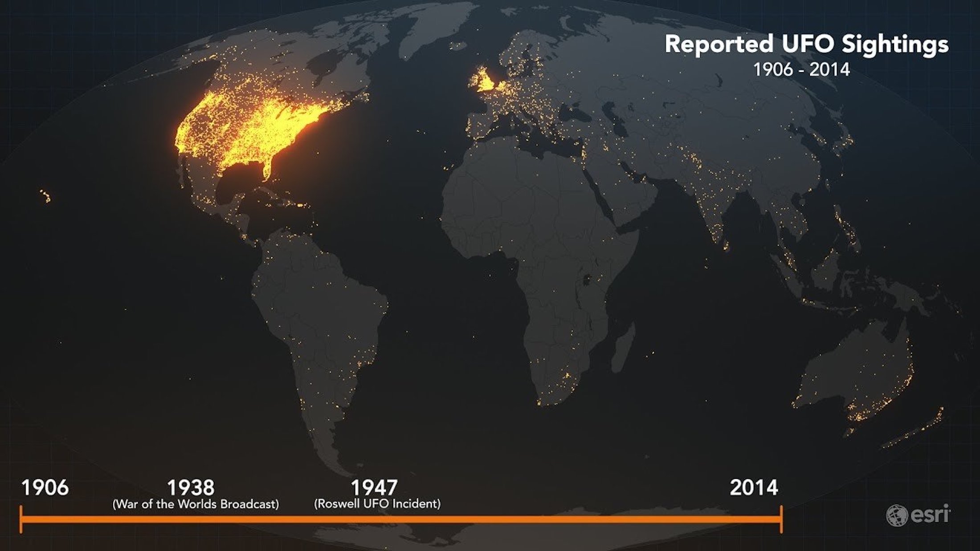Click the Reported UFO Sightings title
The width and height of the screenshot is (980, 551).
806,45
